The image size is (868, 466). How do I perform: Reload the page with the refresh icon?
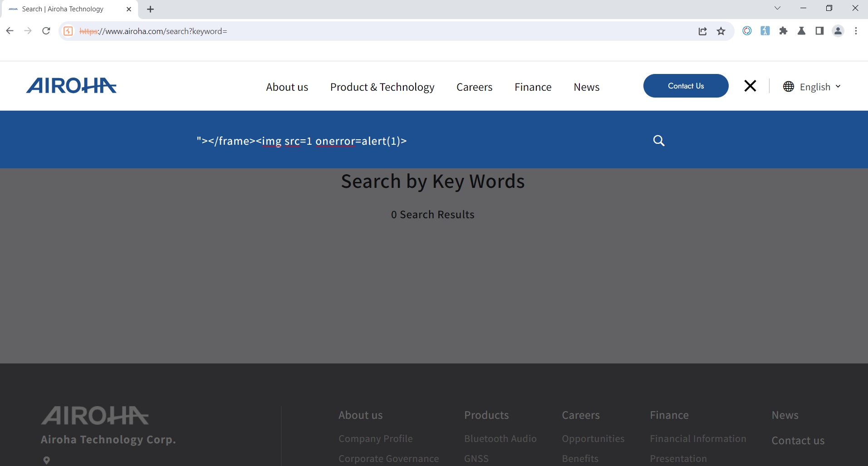[x=46, y=31]
